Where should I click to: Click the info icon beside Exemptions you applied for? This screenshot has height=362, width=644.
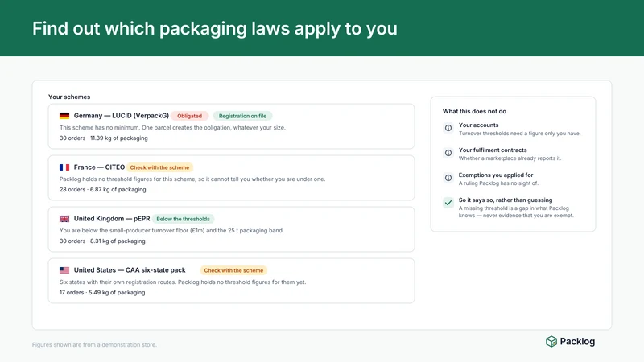click(448, 178)
